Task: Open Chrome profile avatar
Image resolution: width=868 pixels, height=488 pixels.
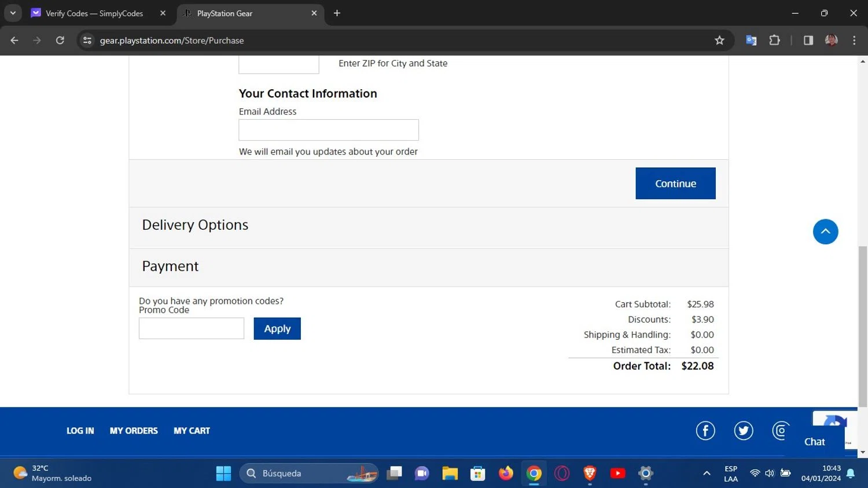Action: point(832,41)
